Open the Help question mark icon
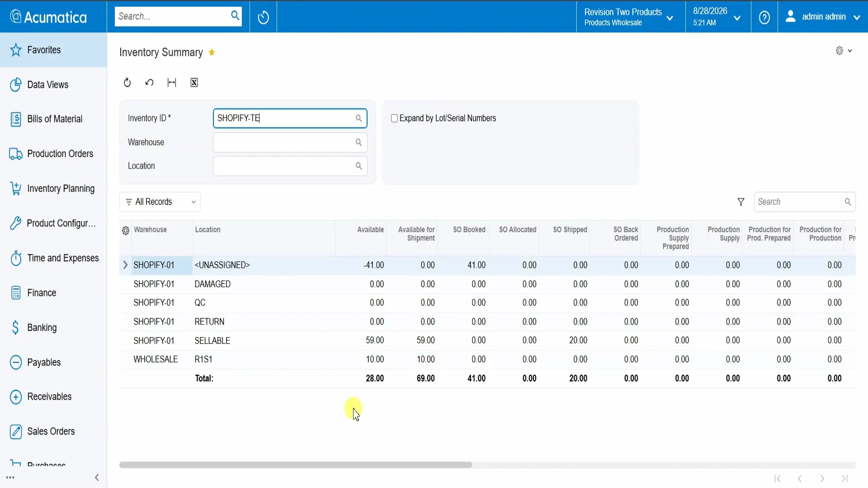This screenshot has height=488, width=868. [x=764, y=17]
